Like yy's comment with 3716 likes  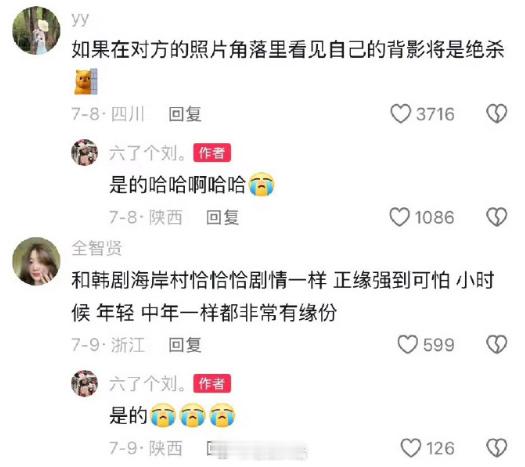(400, 113)
